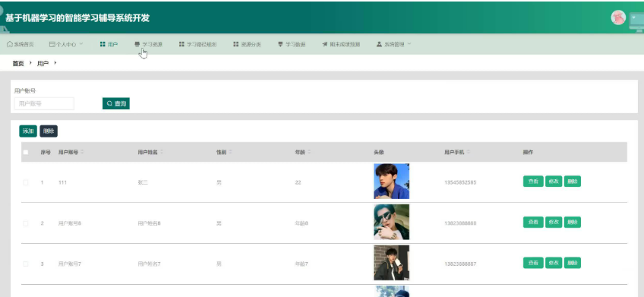Click the home icon beside 系统首页

9,44
